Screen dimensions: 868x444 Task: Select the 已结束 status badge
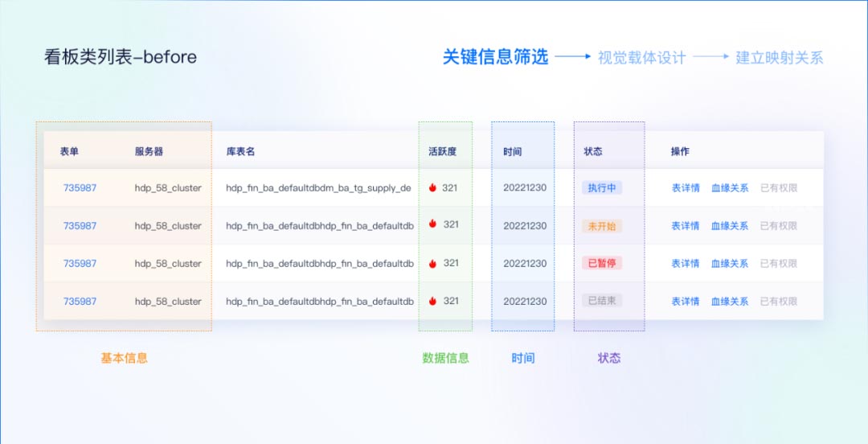click(602, 301)
